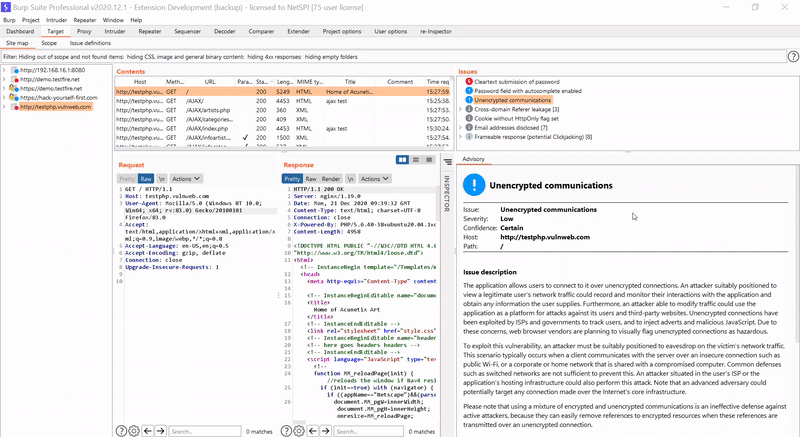Select the Advisory tab
The width and height of the screenshot is (800, 437).
coord(473,159)
